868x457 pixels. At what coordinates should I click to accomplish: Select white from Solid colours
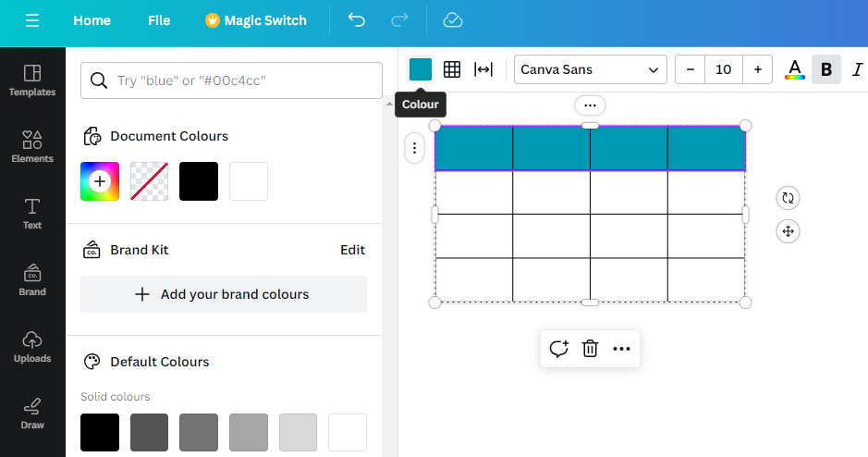tap(348, 433)
